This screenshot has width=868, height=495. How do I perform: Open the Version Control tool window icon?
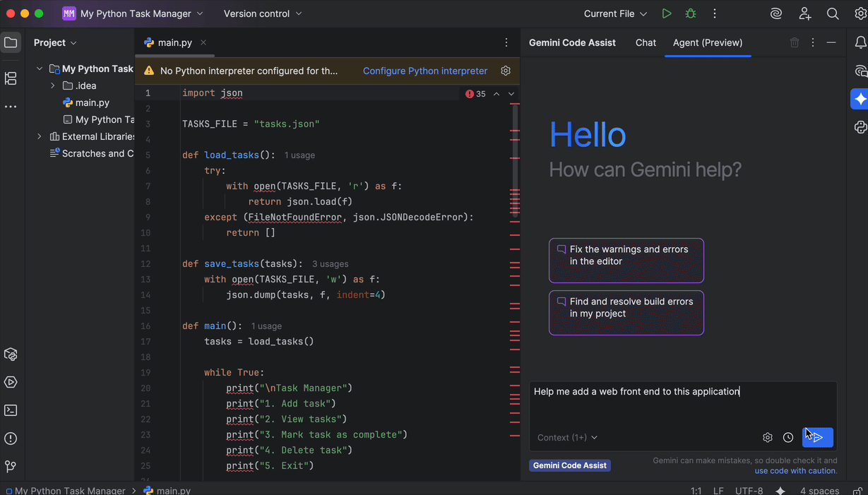tap(11, 467)
